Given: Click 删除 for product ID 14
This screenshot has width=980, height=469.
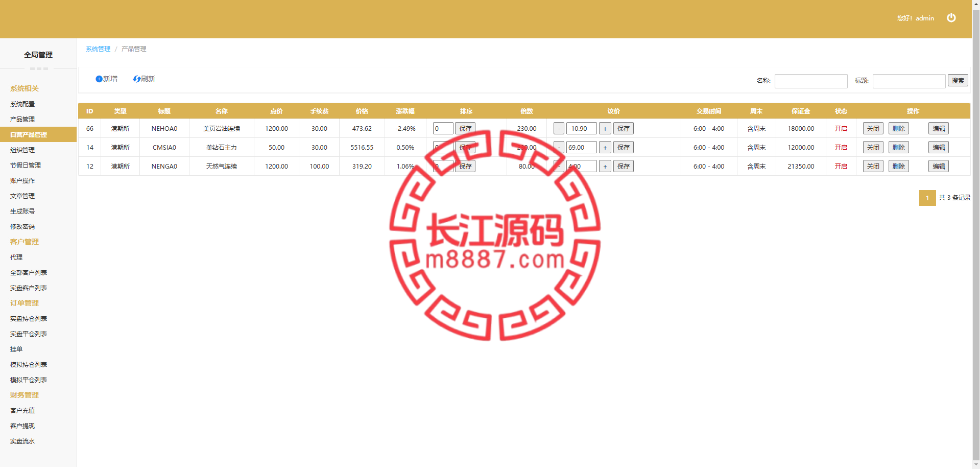Looking at the screenshot, I should point(899,147).
